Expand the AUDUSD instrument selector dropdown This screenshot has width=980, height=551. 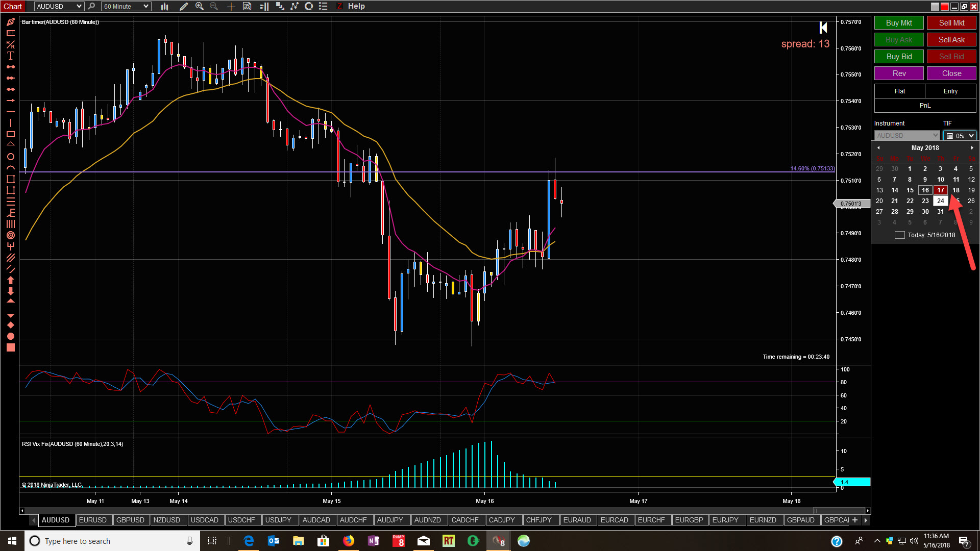coord(79,7)
